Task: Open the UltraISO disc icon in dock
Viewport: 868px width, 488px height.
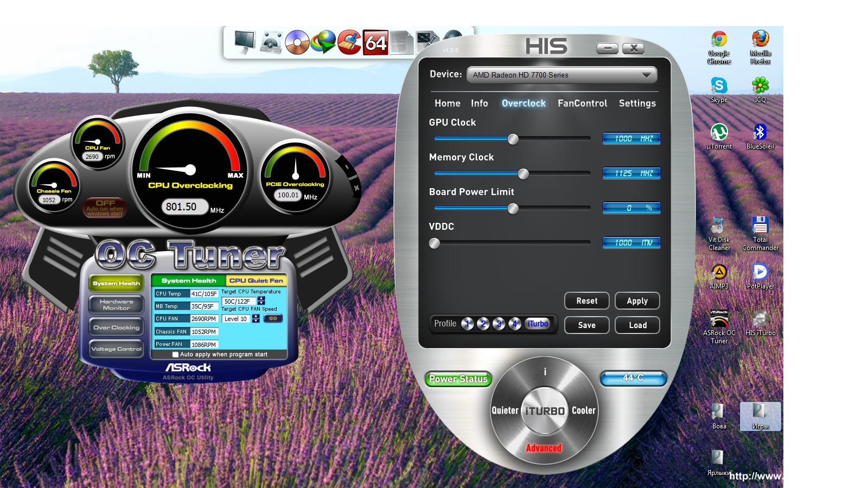Action: pos(297,42)
